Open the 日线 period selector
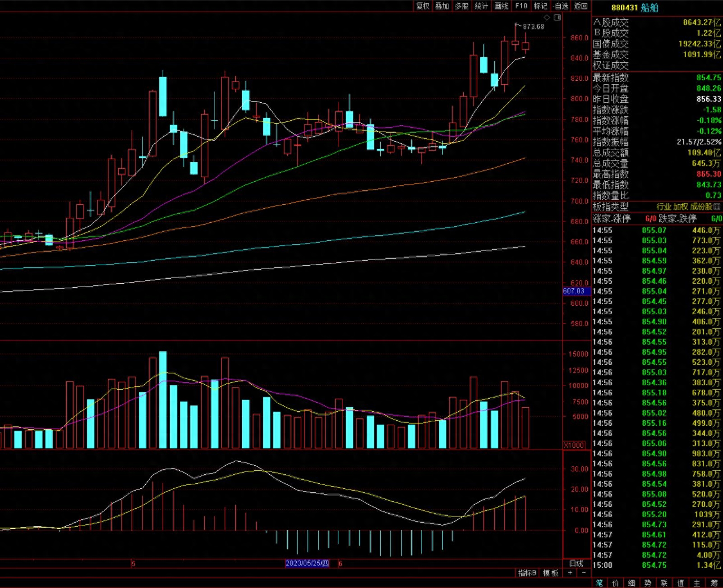 (576, 563)
